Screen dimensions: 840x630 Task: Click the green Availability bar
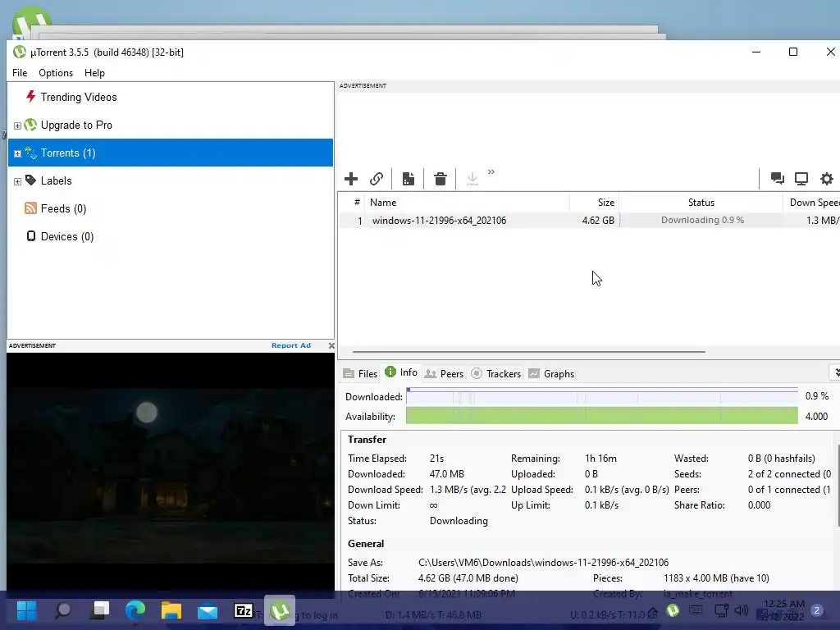tap(601, 416)
